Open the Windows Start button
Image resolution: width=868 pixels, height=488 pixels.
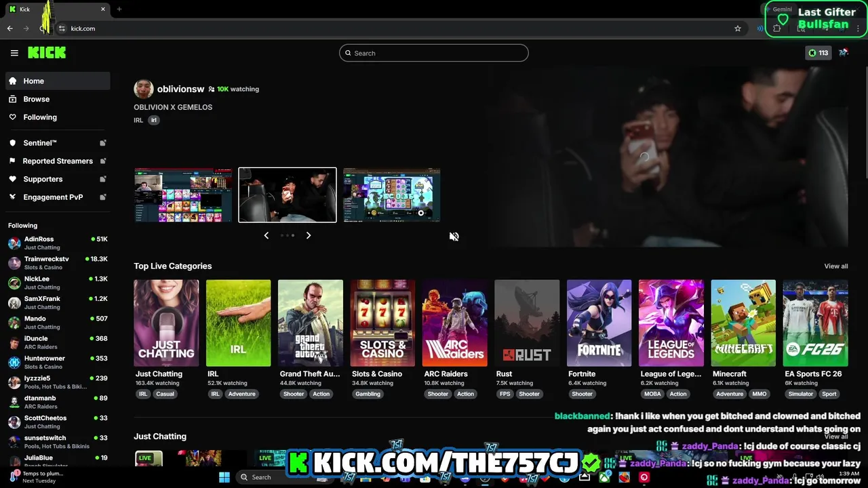(x=224, y=477)
